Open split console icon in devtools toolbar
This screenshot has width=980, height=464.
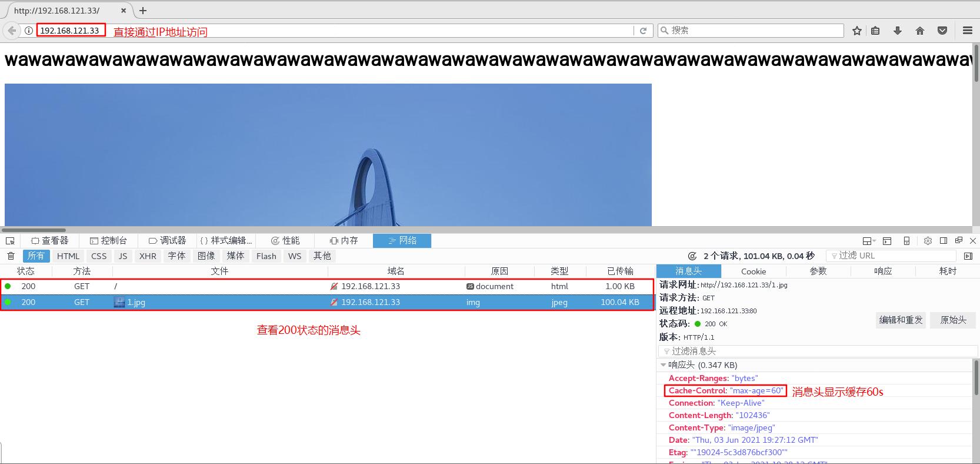click(x=887, y=241)
